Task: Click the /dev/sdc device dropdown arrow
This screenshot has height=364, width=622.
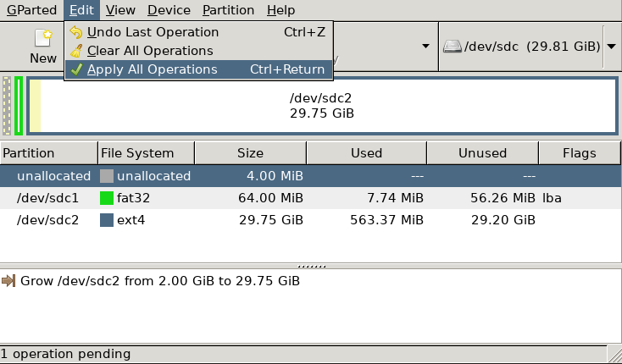Action: tap(611, 47)
